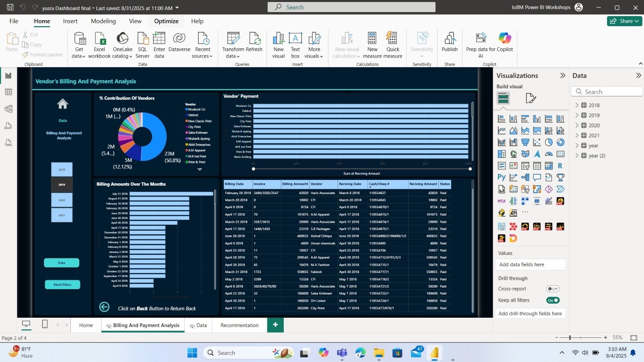Select the Python visual icon
Screen dimensions: 644x362
coord(502,177)
